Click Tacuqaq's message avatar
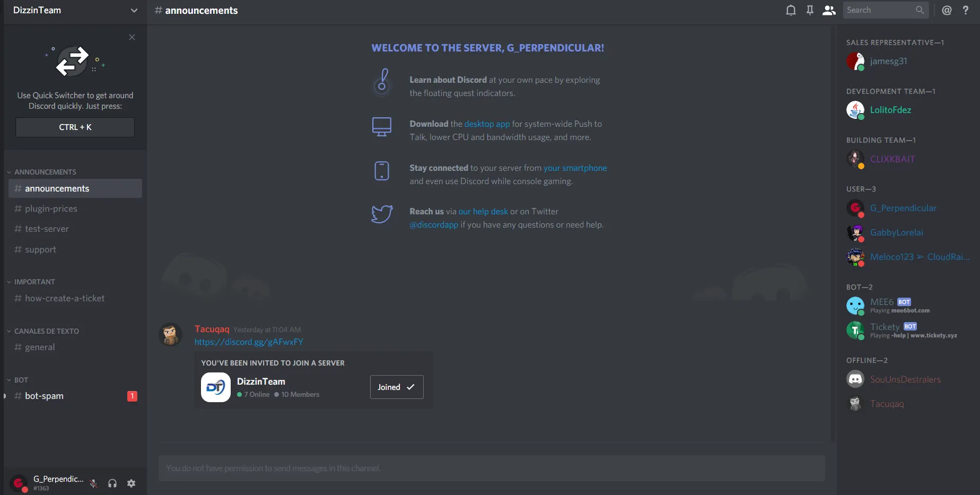The height and width of the screenshot is (495, 980). click(x=171, y=334)
